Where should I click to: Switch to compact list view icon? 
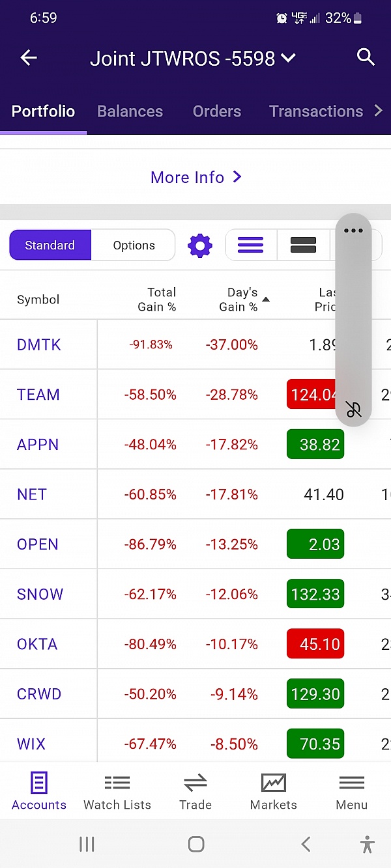point(251,245)
